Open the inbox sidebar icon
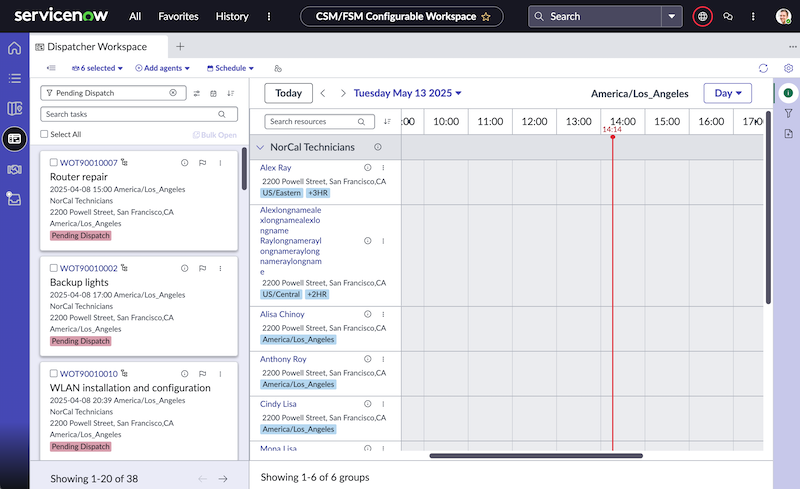The width and height of the screenshot is (800, 489). point(14,199)
